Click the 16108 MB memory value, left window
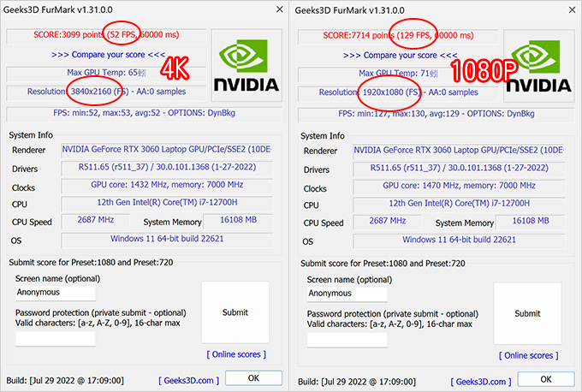 [x=238, y=220]
